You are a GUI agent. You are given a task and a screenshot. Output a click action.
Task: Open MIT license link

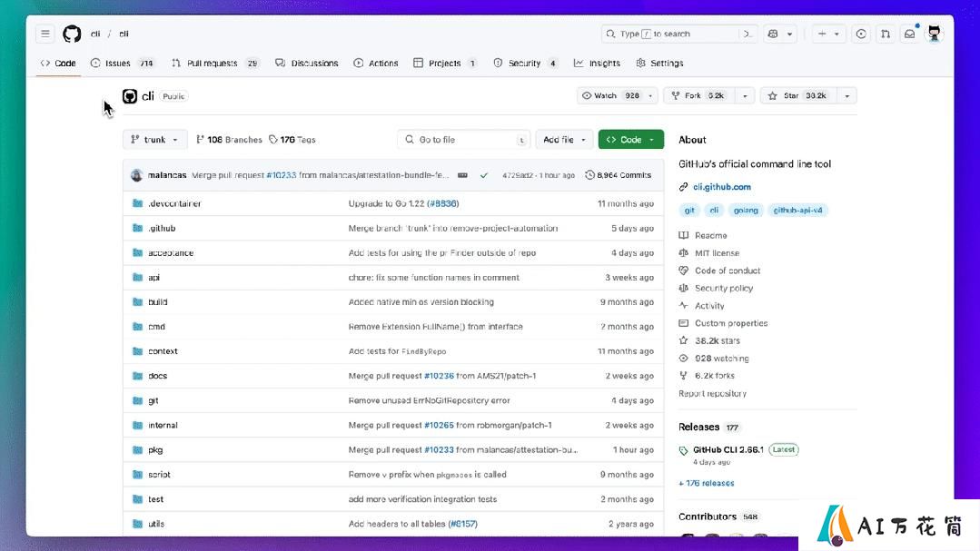point(717,253)
